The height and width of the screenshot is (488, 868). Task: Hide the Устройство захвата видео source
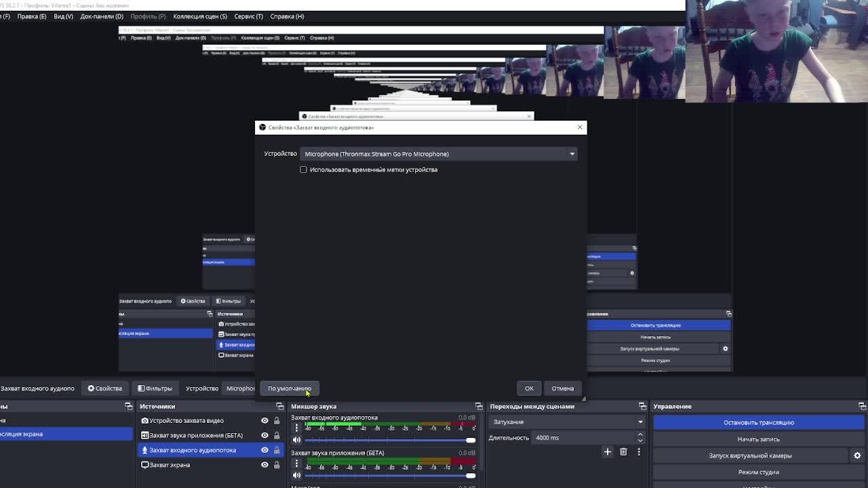(264, 420)
